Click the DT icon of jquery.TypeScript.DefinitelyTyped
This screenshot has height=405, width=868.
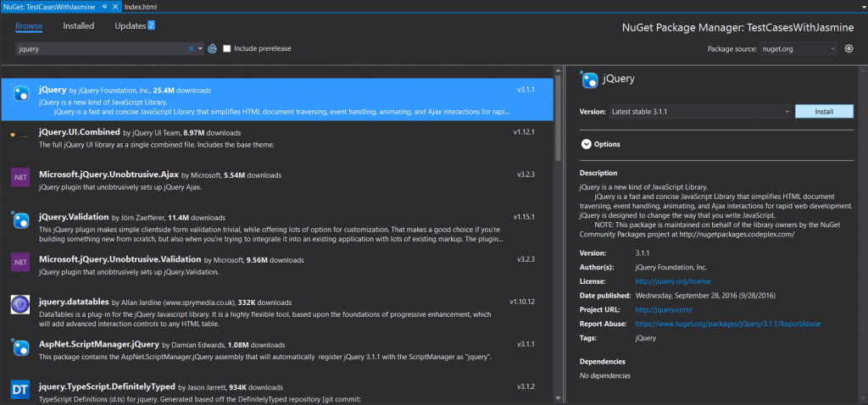(20, 390)
